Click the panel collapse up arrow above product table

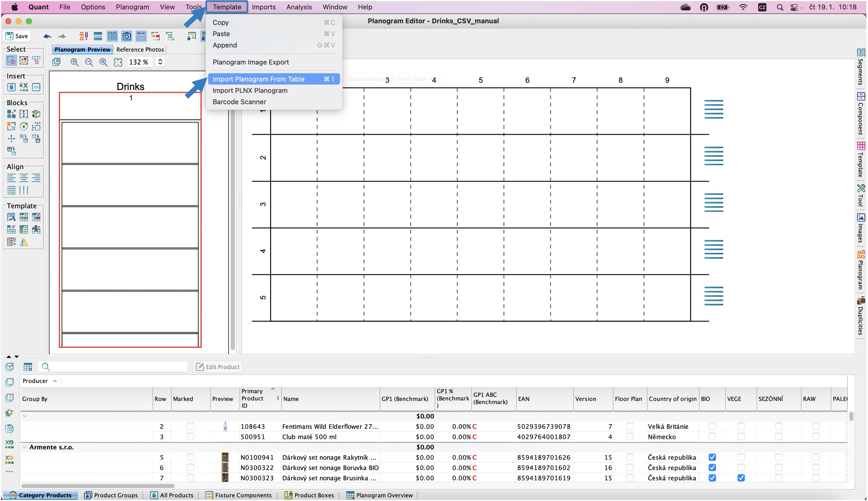coord(9,357)
